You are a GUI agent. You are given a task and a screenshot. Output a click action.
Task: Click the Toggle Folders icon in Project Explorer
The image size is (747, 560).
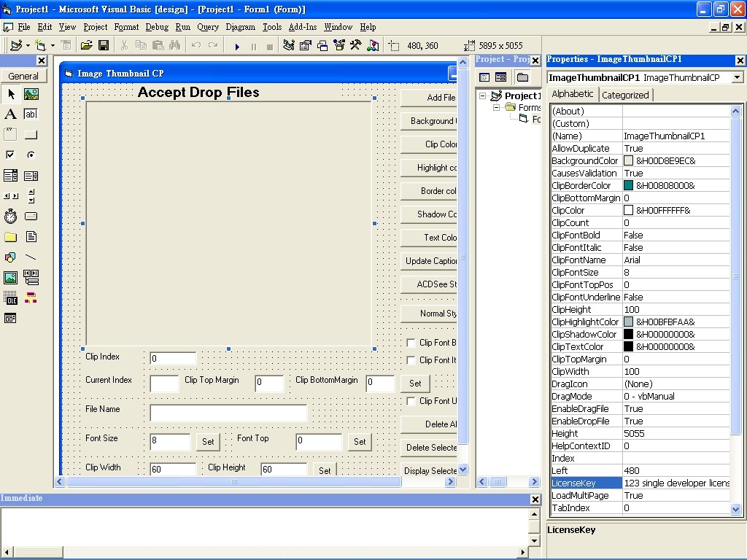pos(522,77)
